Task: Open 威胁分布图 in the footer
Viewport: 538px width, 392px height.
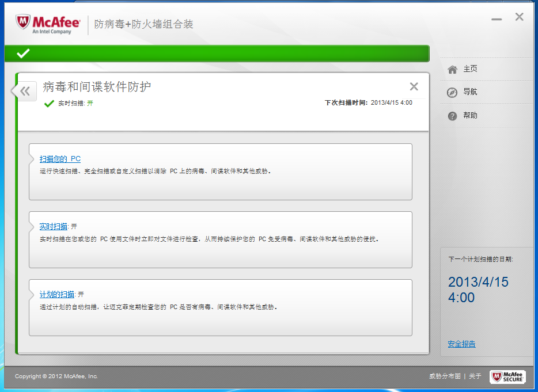Action: (445, 376)
